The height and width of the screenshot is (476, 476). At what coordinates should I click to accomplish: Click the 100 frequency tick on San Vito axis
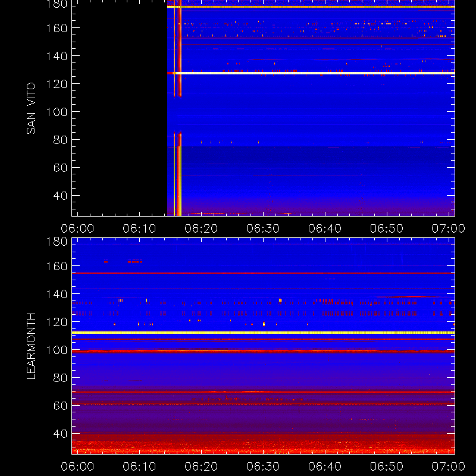coord(57,112)
